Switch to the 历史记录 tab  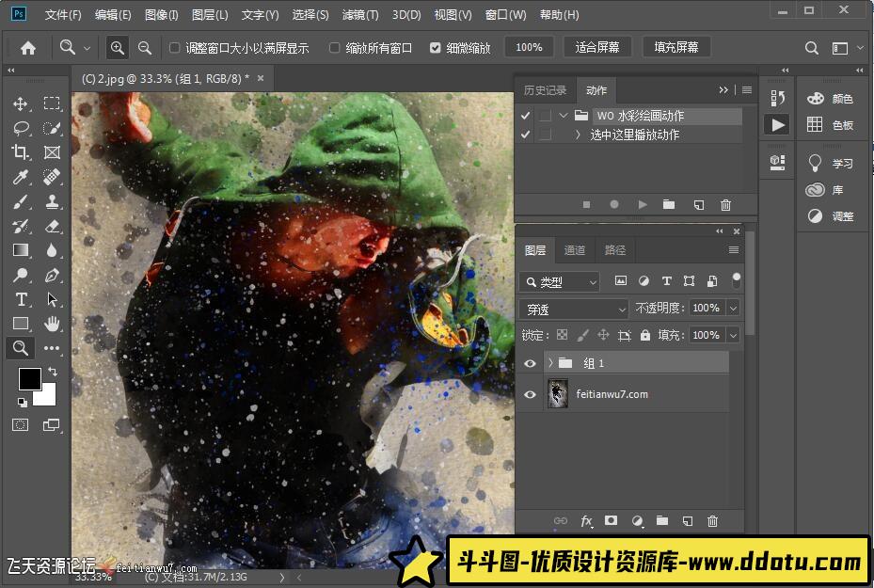click(x=545, y=90)
